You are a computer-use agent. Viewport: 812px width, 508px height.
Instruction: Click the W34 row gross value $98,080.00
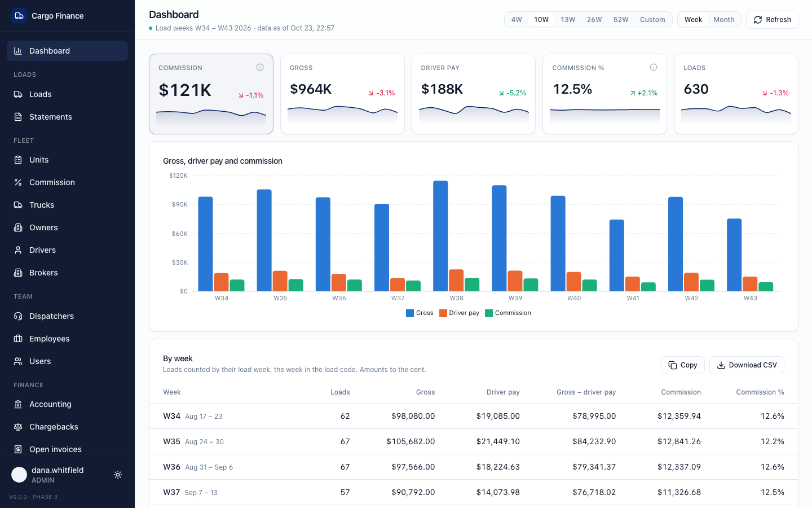(413, 416)
